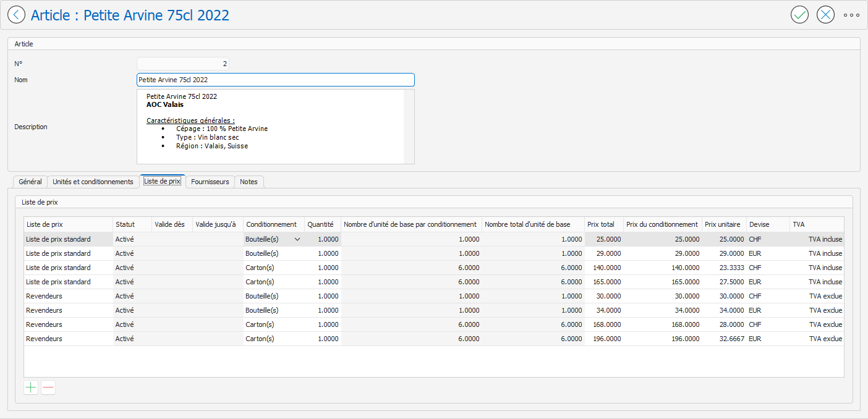The height and width of the screenshot is (419, 868).
Task: Open the three-dot more options menu
Action: point(851,15)
